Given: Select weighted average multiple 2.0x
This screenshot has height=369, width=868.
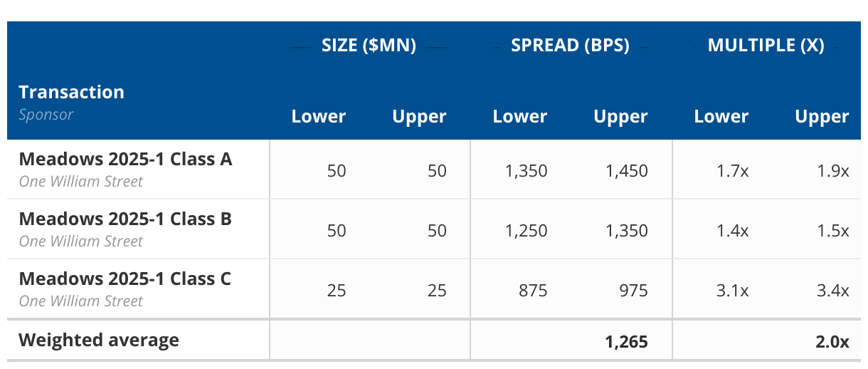Looking at the screenshot, I should [x=833, y=342].
